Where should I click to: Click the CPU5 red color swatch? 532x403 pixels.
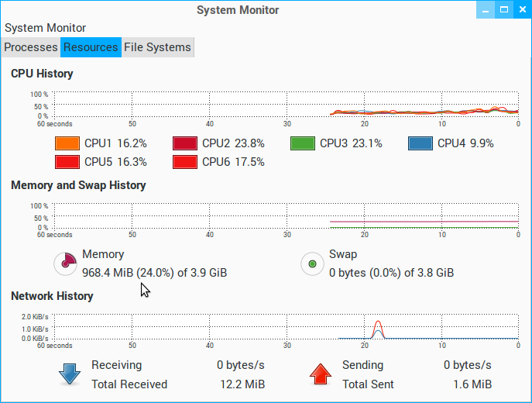coord(67,162)
